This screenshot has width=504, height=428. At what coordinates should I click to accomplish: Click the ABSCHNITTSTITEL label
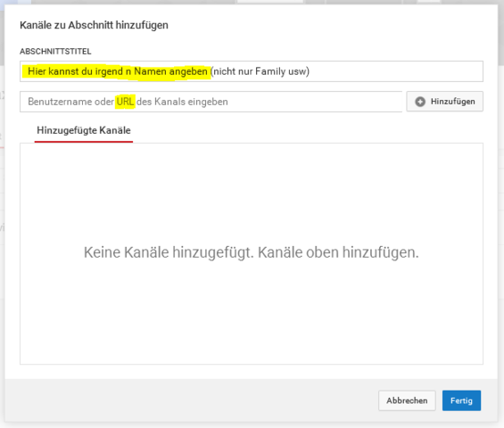coord(55,51)
